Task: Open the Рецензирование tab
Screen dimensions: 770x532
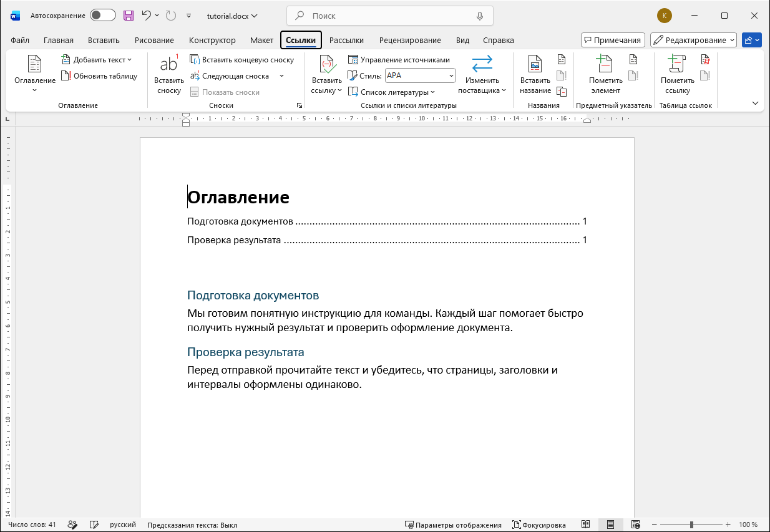Action: [410, 40]
